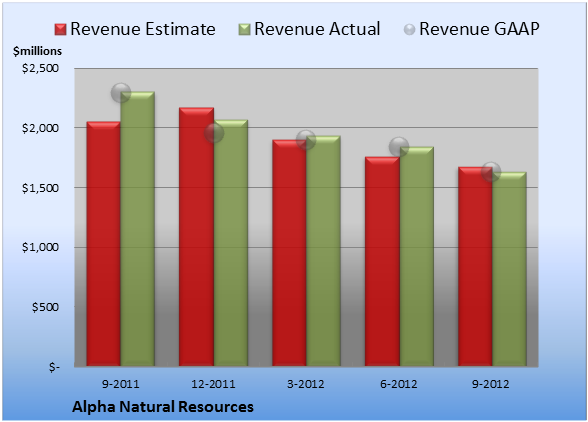
Task: Select the red estimate bar for 9-2012
Action: [x=475, y=267]
